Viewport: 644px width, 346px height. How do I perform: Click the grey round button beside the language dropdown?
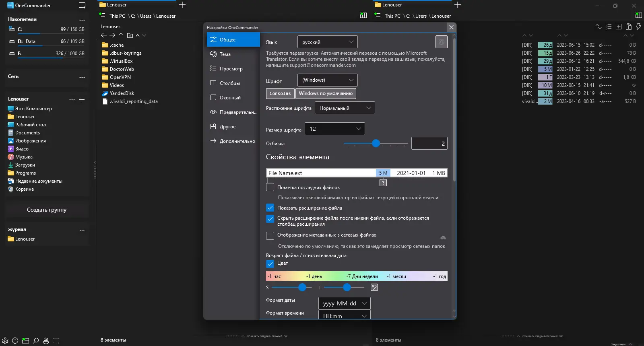tap(442, 42)
